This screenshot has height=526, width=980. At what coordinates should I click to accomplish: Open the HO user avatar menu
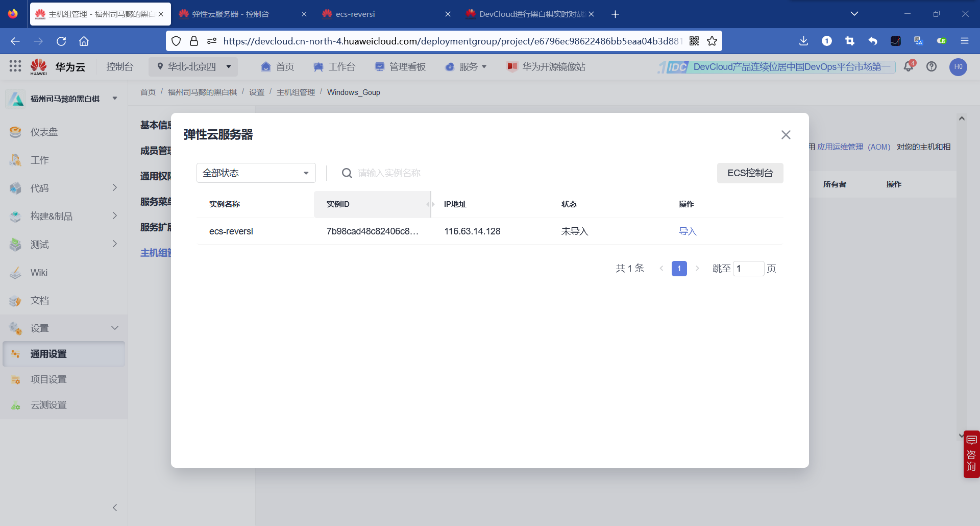pyautogui.click(x=958, y=66)
